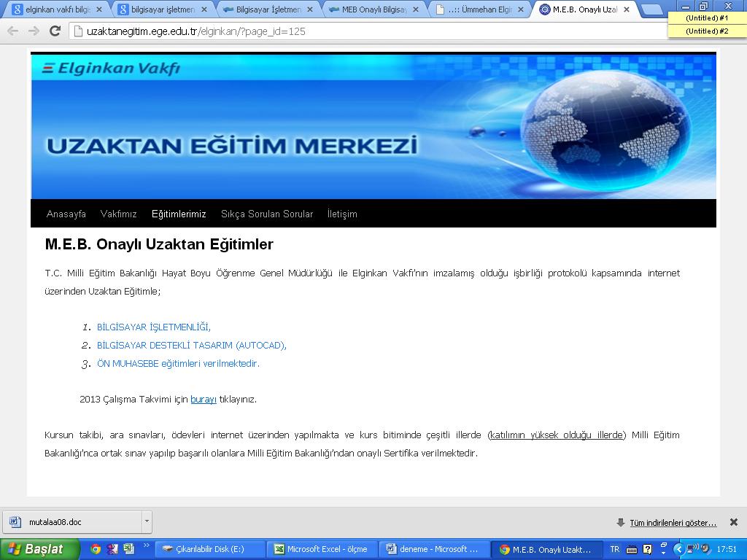The image size is (747, 560).
Task: Open ÖN MUHASEBE eğitimleri link
Action: [x=178, y=363]
